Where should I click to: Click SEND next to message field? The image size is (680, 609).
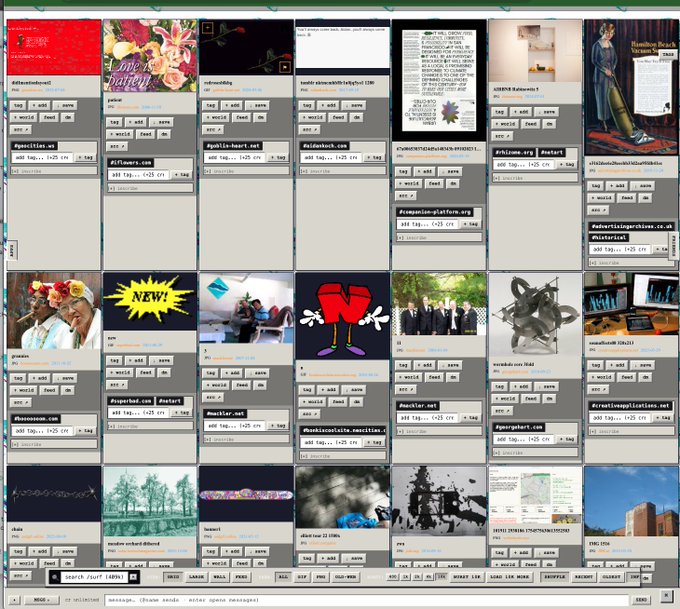coord(641,600)
